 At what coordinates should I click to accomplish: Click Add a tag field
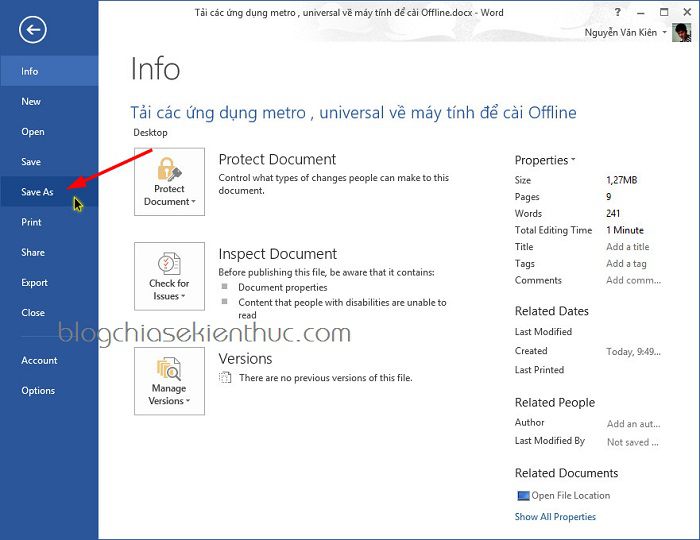[x=626, y=264]
